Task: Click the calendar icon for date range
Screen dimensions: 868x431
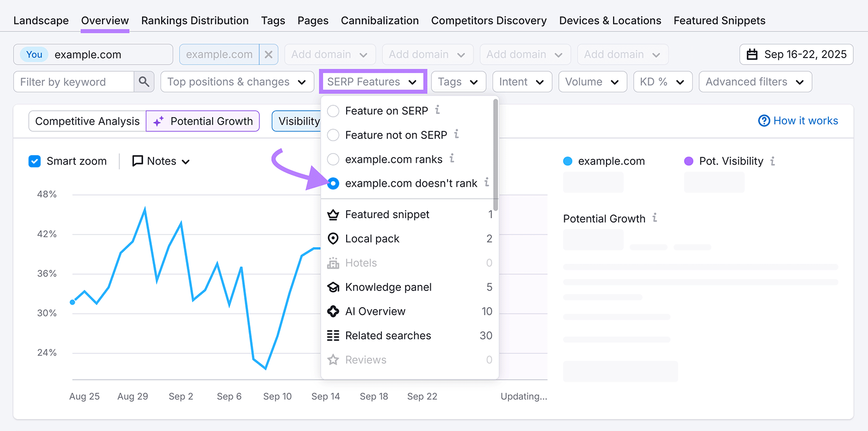Action: coord(752,54)
